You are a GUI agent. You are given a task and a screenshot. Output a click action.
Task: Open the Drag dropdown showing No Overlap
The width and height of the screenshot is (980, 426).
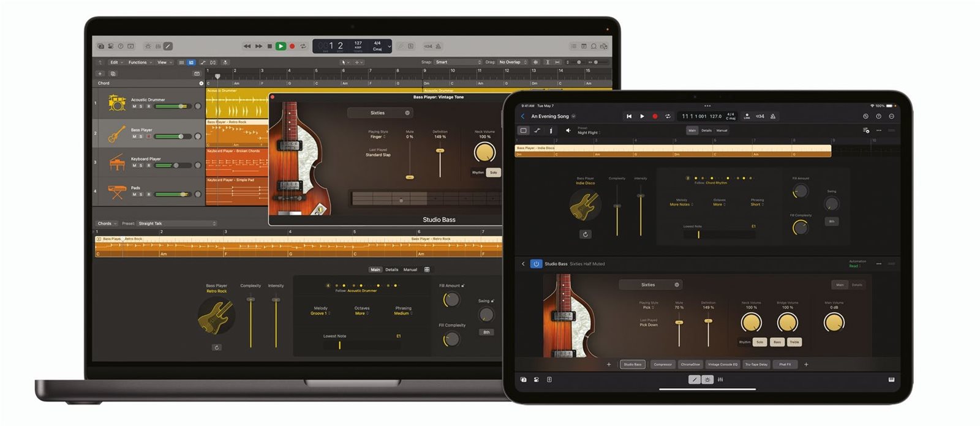pos(513,62)
